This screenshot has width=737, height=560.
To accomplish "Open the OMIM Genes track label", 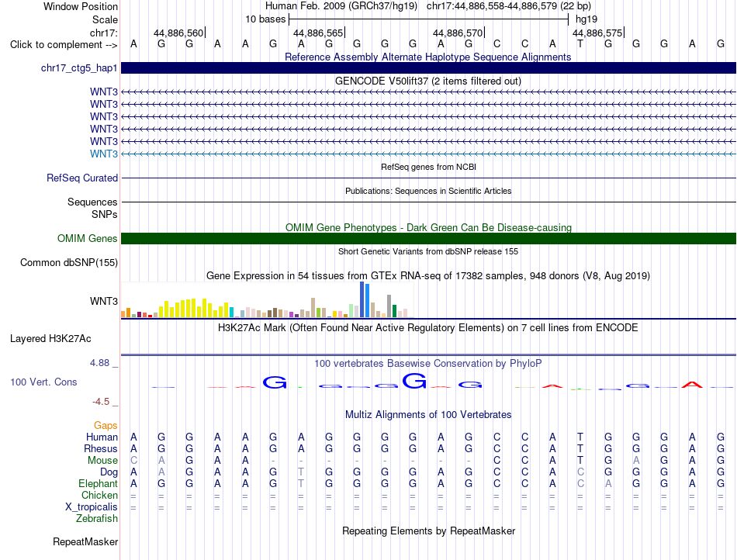I will [87, 239].
